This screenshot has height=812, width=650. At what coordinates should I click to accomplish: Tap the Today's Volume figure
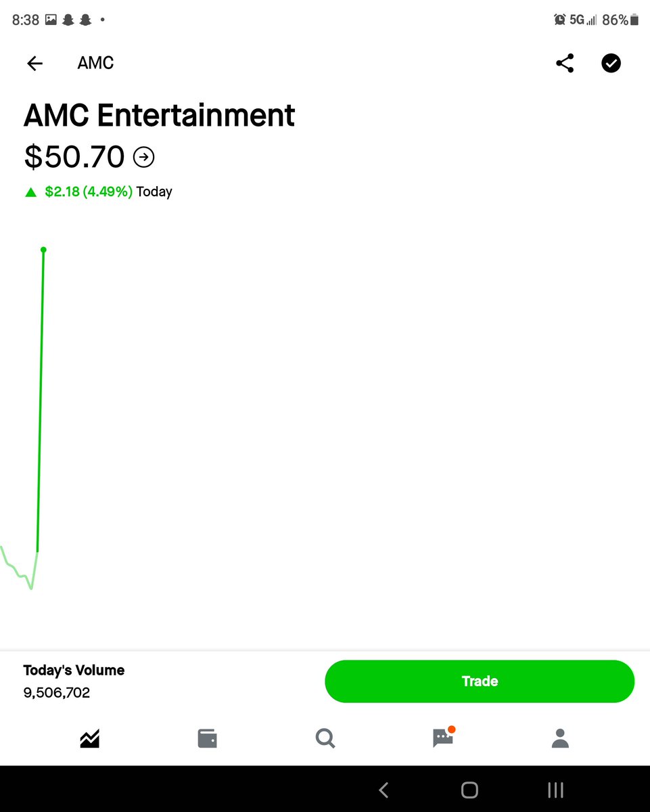point(57,693)
